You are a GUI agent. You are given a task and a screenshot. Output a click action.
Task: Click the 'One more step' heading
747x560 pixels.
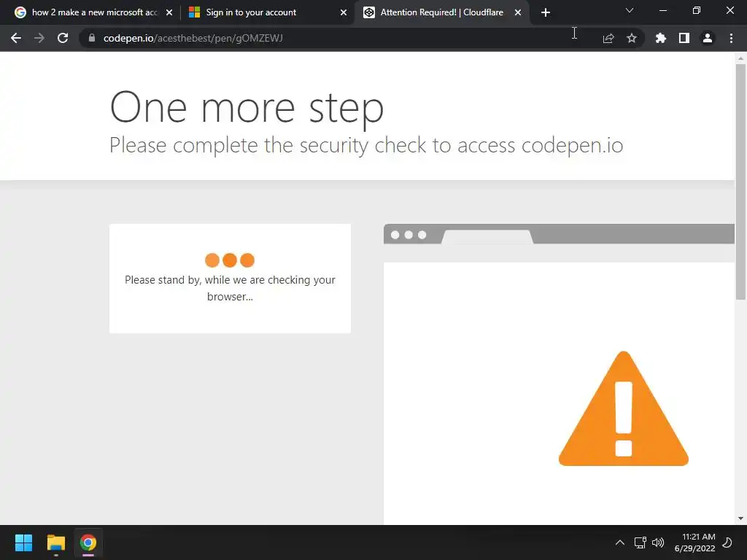coord(247,109)
